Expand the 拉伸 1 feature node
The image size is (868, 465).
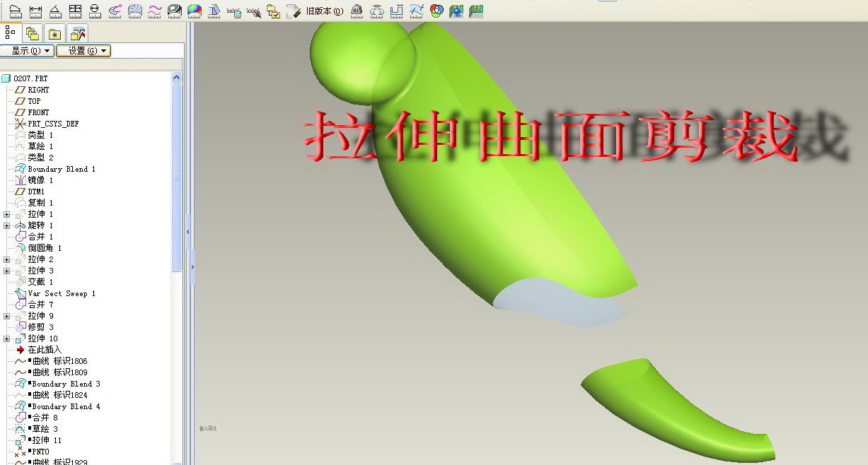tap(7, 214)
